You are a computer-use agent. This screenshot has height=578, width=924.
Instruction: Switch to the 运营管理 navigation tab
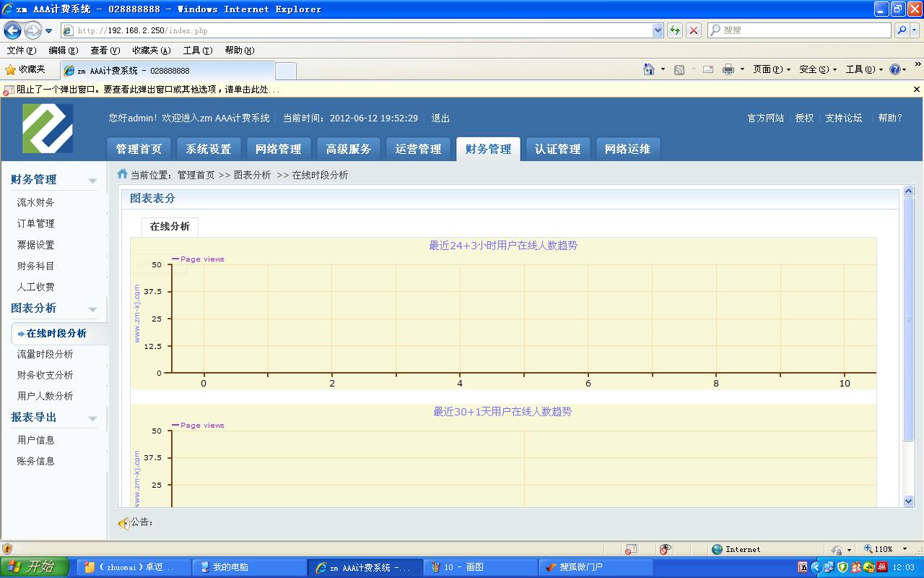point(418,149)
